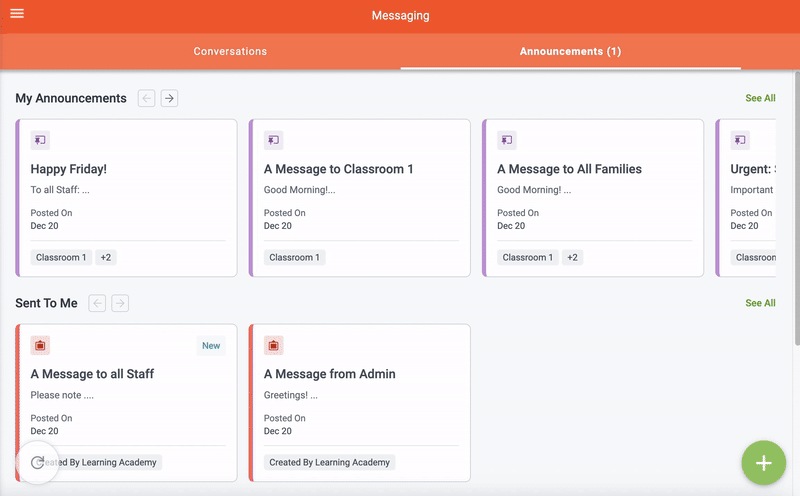
Task: Click red icon on Message from Admin card
Action: 273,345
